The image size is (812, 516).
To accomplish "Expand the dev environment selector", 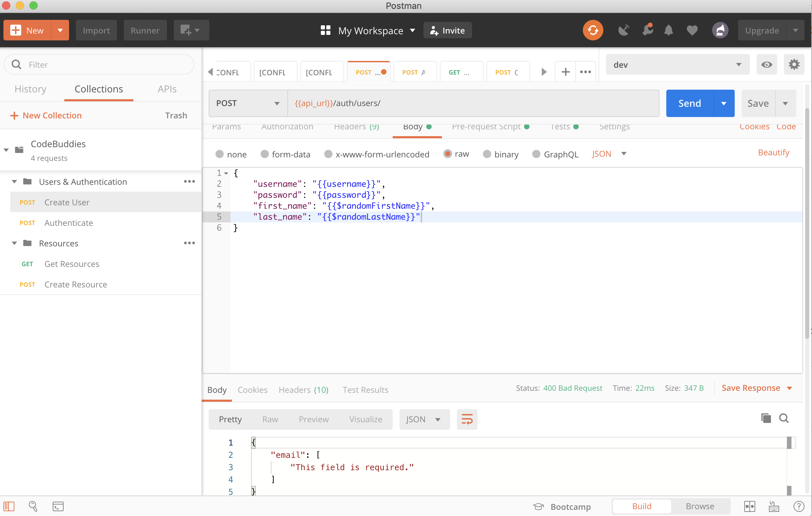I will pyautogui.click(x=677, y=65).
